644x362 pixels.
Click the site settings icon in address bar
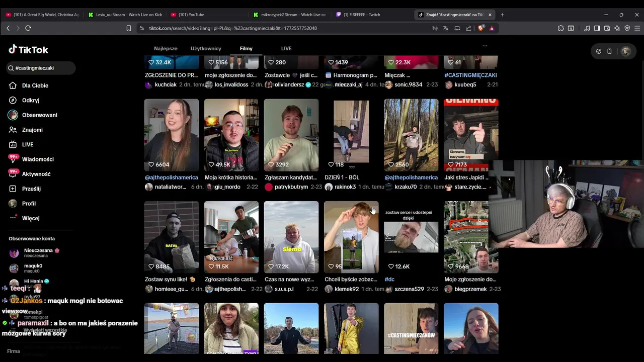(142, 28)
